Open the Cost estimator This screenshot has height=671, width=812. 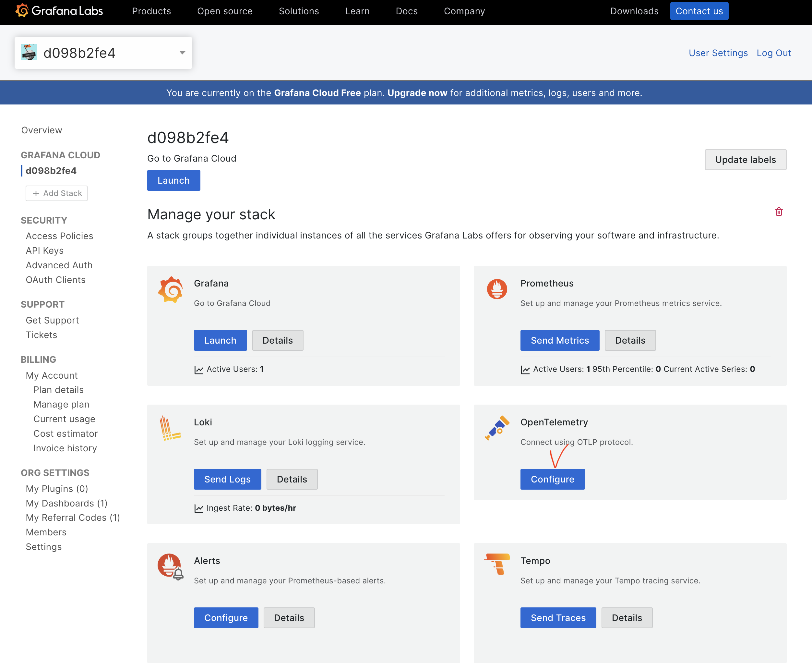tap(66, 434)
